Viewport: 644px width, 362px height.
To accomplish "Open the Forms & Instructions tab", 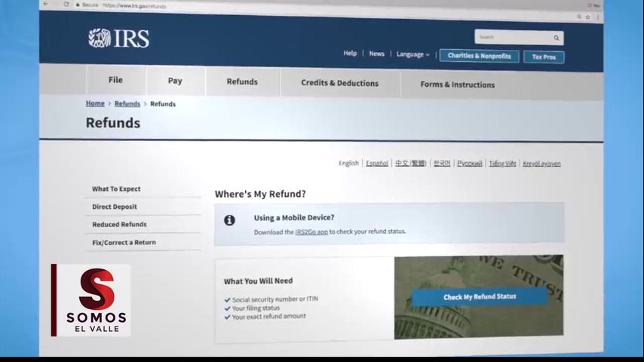I will coord(457,84).
